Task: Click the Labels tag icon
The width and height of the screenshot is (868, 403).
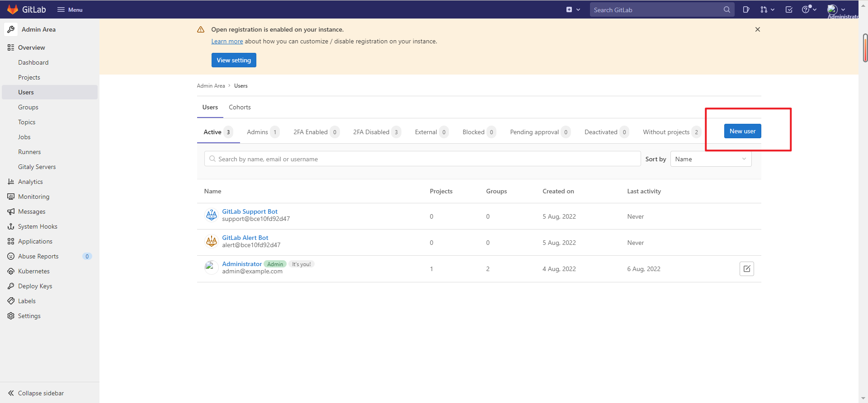Action: pyautogui.click(x=11, y=301)
